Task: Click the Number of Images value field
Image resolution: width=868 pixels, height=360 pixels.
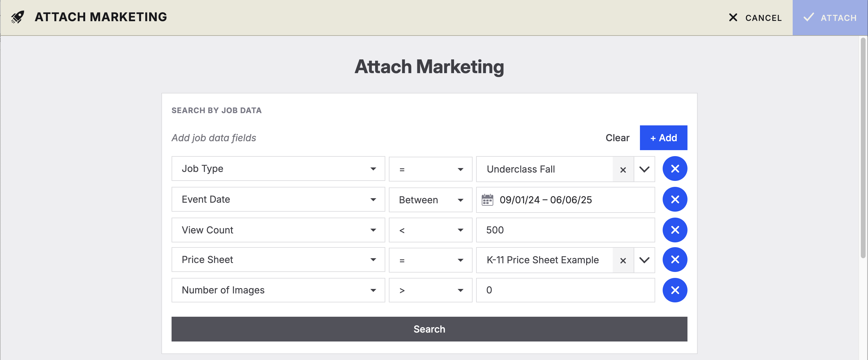Action: pyautogui.click(x=566, y=290)
